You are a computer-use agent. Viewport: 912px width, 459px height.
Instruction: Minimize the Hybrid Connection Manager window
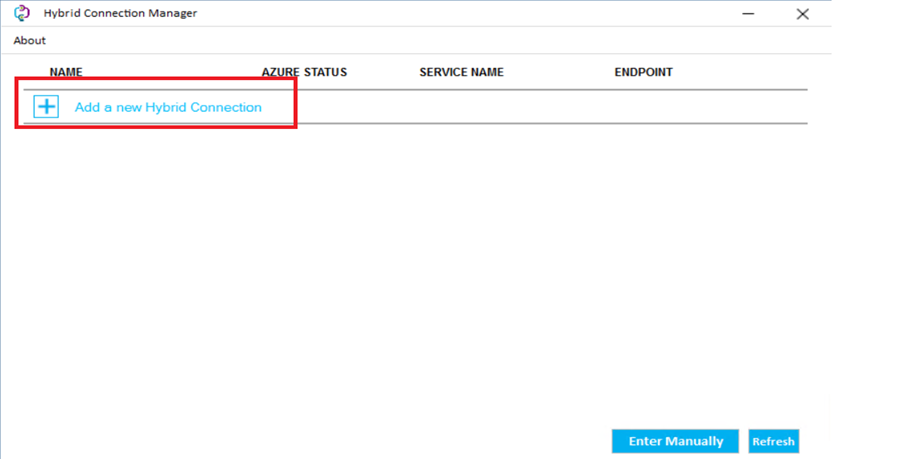coord(748,13)
